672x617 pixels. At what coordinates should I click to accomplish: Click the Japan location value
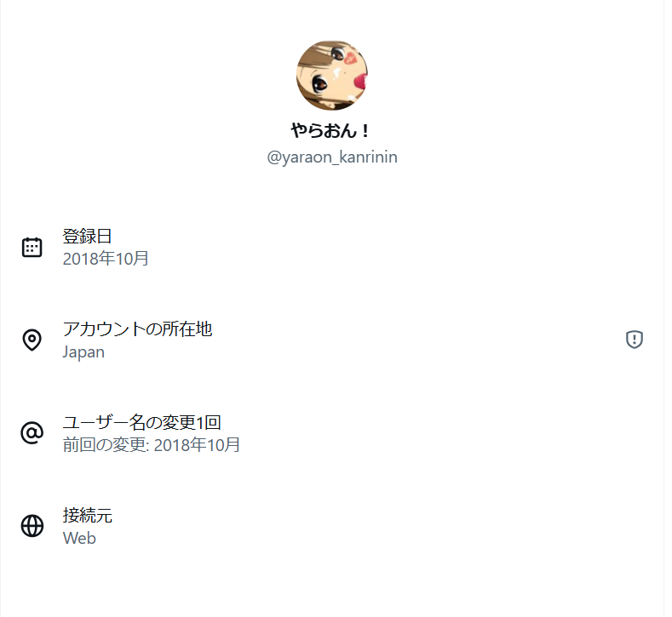tap(83, 351)
